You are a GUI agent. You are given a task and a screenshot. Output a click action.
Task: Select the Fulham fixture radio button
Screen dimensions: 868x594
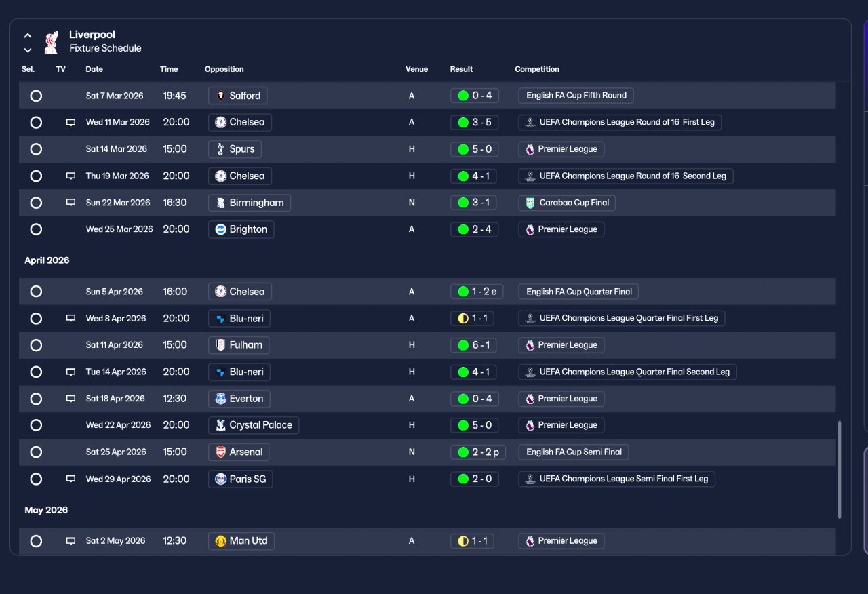pyautogui.click(x=36, y=345)
